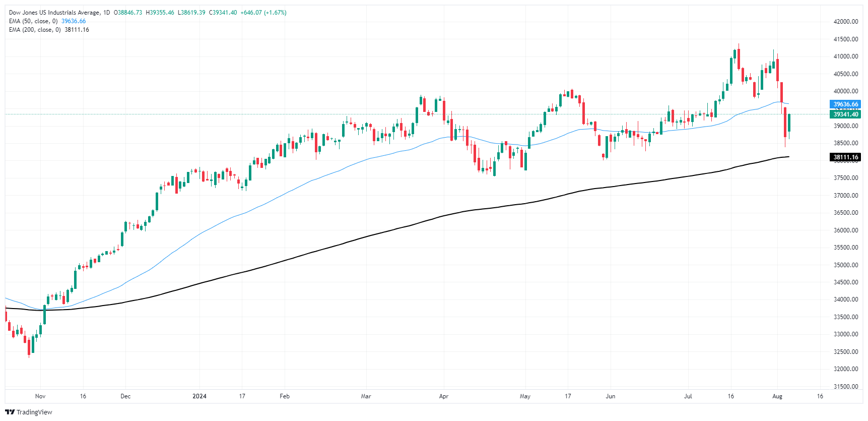Click the 1D interval text in header
Image resolution: width=868 pixels, height=421 pixels.
click(106, 13)
